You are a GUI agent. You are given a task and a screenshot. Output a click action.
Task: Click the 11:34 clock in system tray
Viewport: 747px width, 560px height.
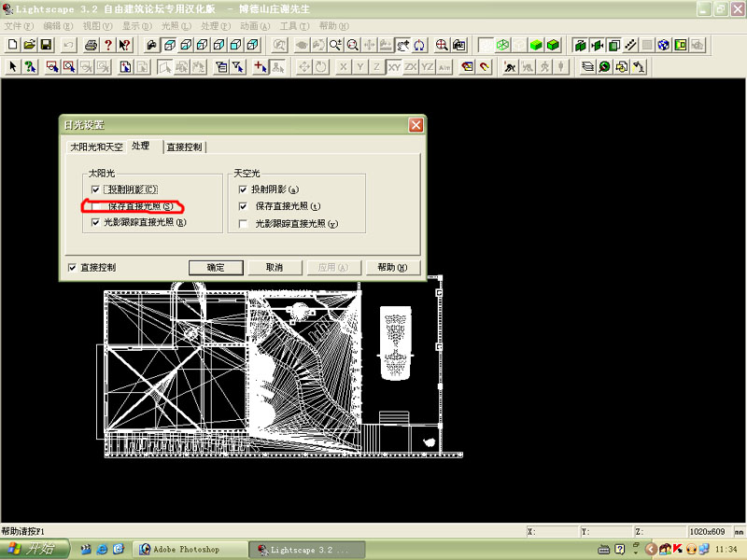[x=726, y=550]
